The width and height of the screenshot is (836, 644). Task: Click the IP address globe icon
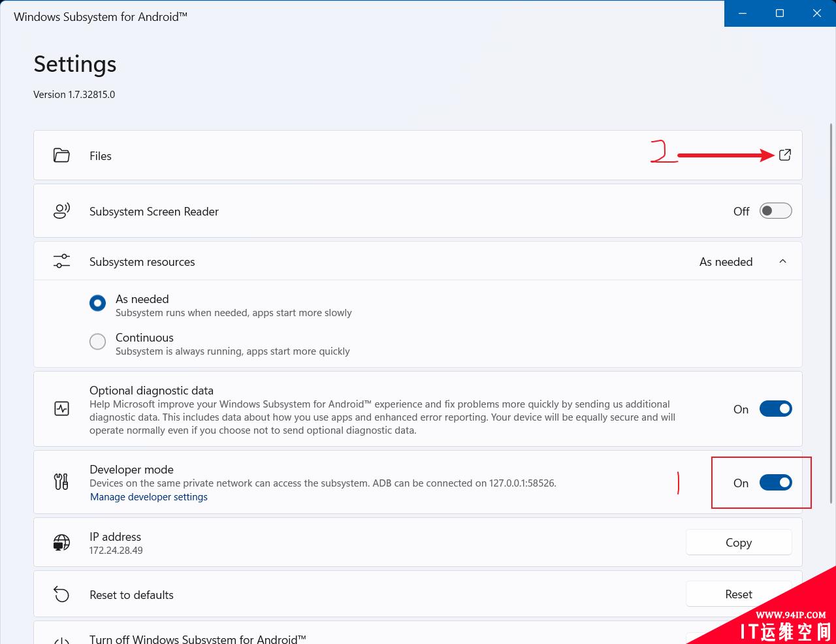pyautogui.click(x=61, y=542)
